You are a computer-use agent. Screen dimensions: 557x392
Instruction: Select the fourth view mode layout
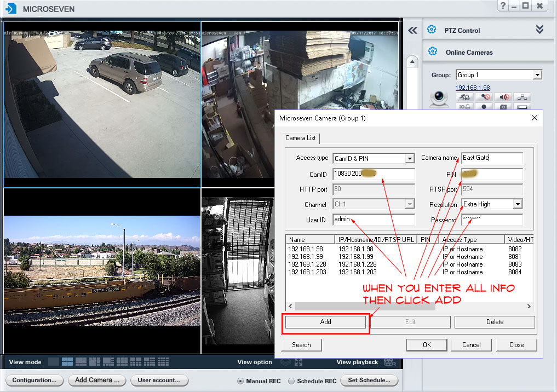pos(95,361)
